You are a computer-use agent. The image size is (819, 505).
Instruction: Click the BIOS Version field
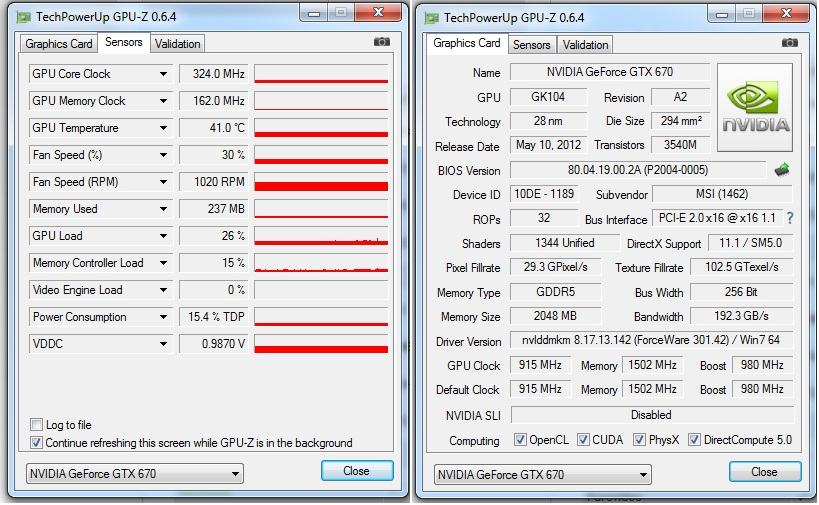tap(638, 170)
